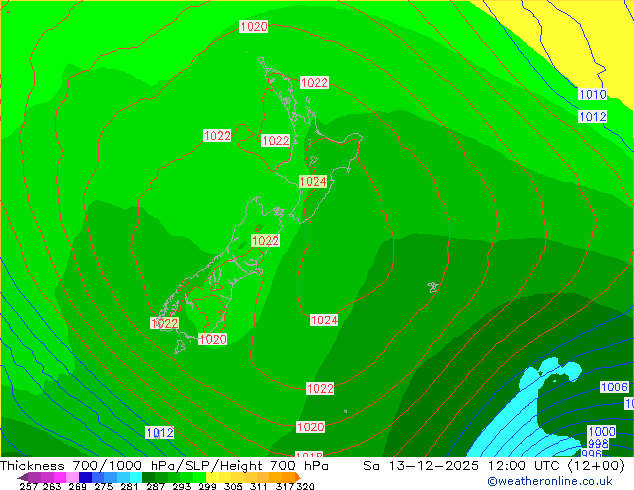This screenshot has width=634, height=490.
Task: Click the 1022 label above the bottom 1020 label
Action: 320,389
